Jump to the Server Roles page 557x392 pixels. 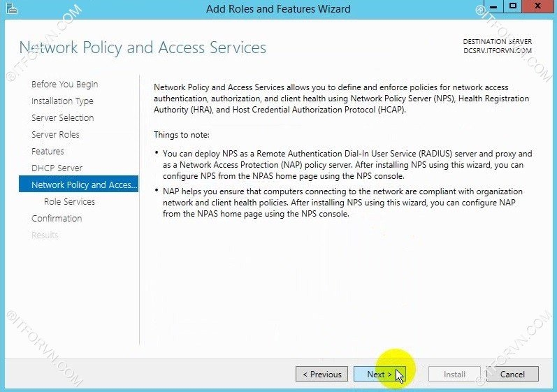[55, 135]
